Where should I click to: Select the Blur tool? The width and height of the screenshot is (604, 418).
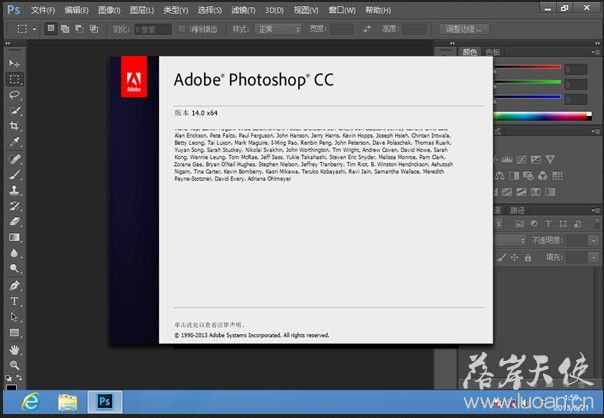[15, 253]
